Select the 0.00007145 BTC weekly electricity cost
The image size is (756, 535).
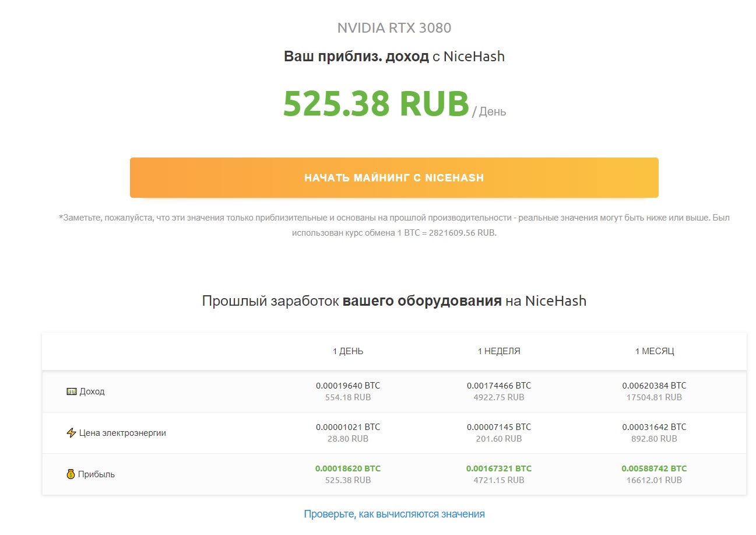(499, 427)
